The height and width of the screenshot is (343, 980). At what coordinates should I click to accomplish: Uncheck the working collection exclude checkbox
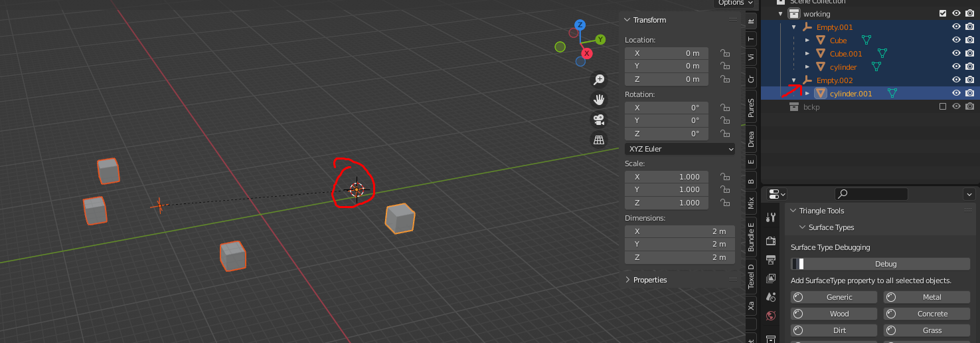click(x=943, y=13)
